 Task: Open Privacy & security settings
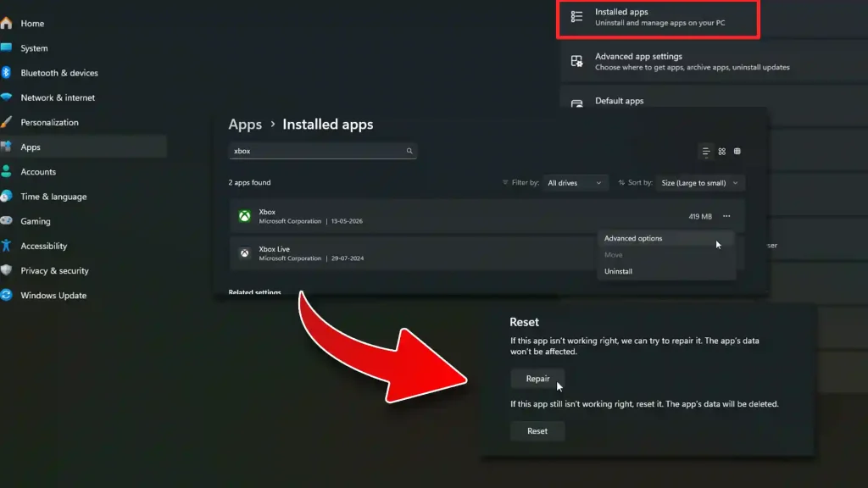tap(54, 270)
